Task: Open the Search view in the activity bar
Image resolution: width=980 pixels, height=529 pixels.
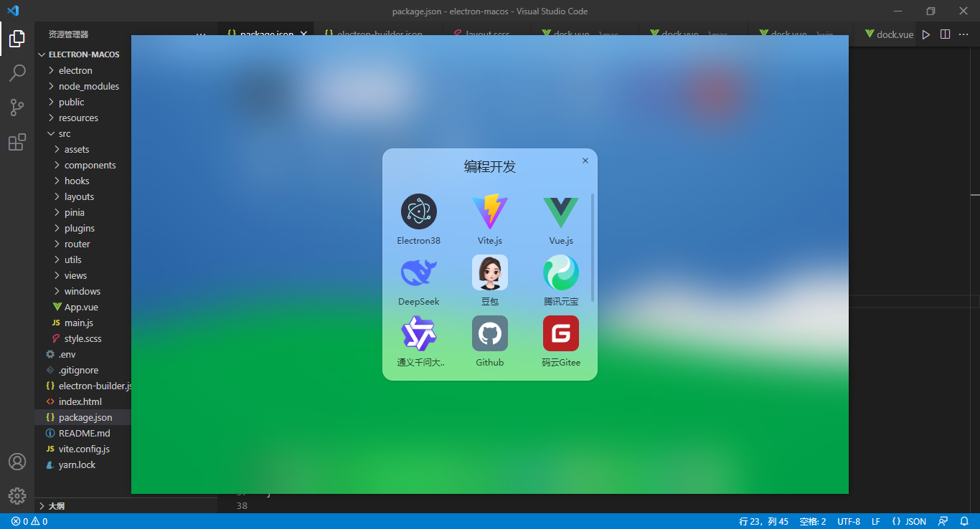Action: click(17, 73)
